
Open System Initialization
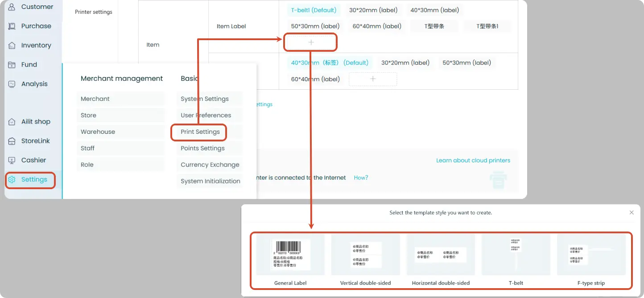point(210,181)
